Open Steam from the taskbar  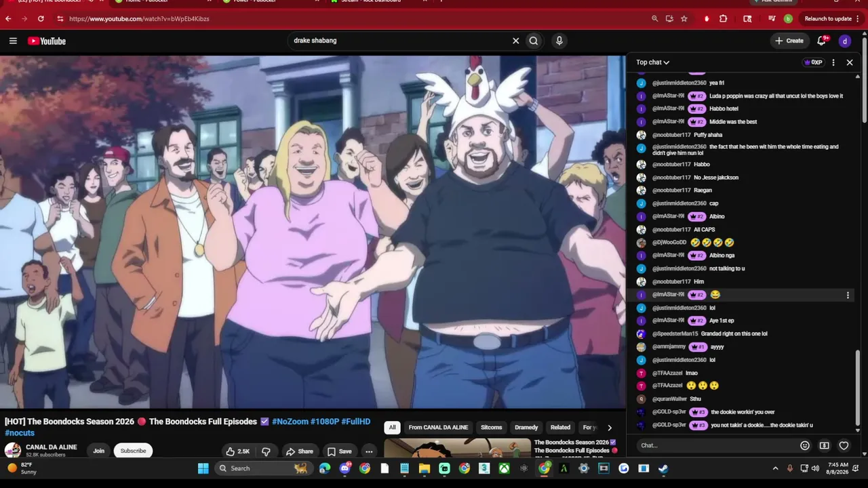[663, 468]
